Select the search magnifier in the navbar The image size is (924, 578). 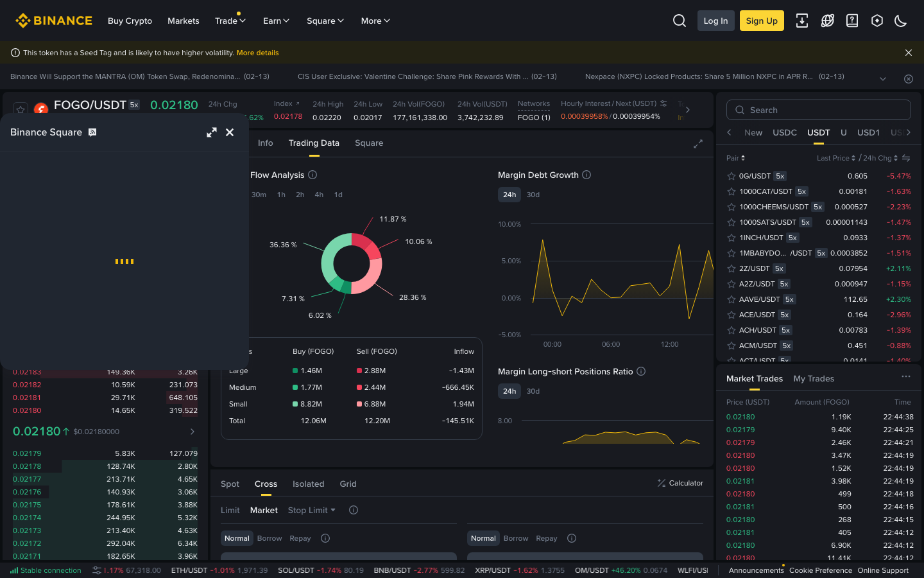point(680,21)
